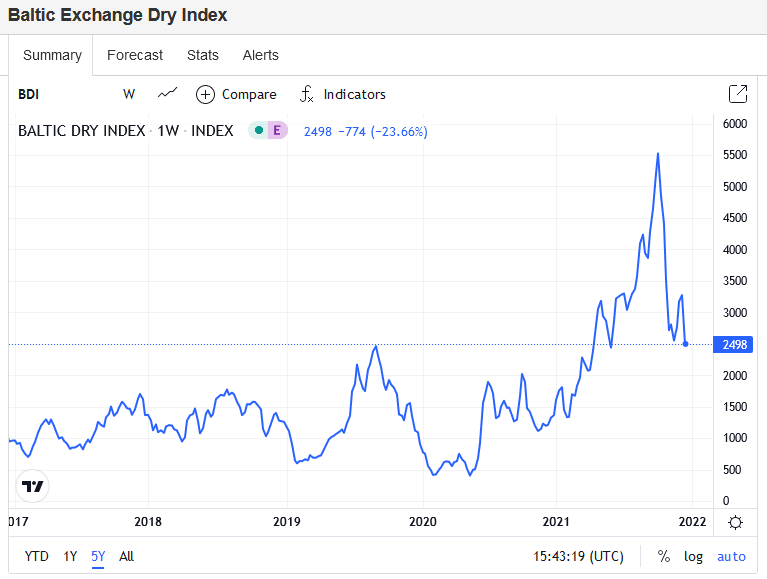767x579 pixels.
Task: Switch to the Summary tab
Action: (x=52, y=55)
